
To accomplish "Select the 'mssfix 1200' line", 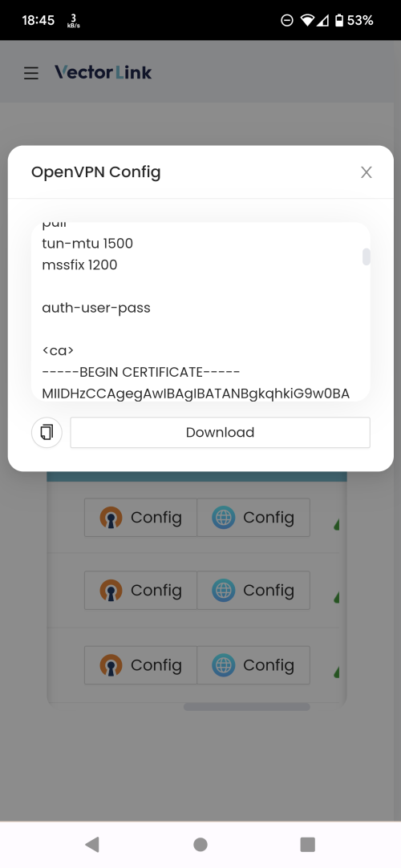I will 79,265.
